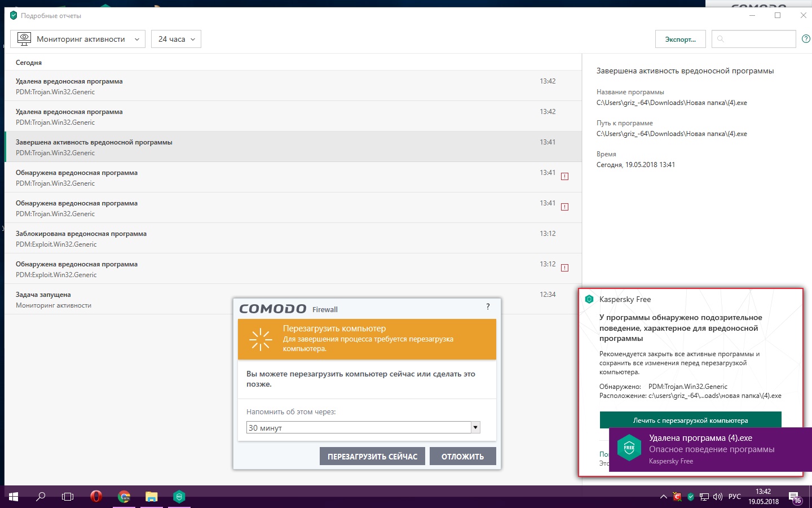Viewport: 812px width, 508px height.
Task: Open network status from the system tray
Action: pos(704,497)
